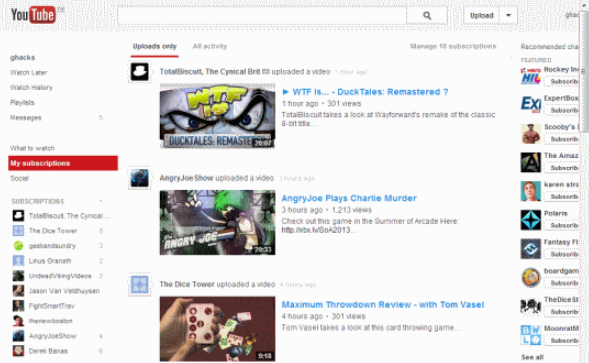Click Fantasy Fl channel logo

coord(530,249)
